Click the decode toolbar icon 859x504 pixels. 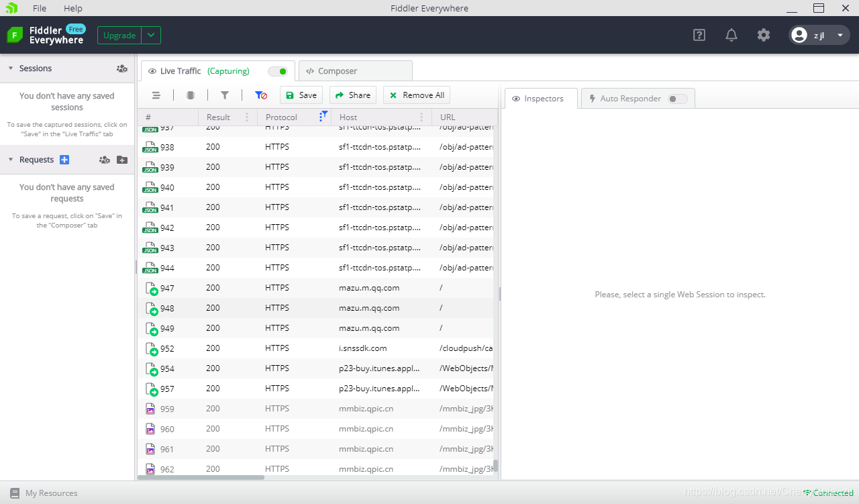(x=191, y=95)
